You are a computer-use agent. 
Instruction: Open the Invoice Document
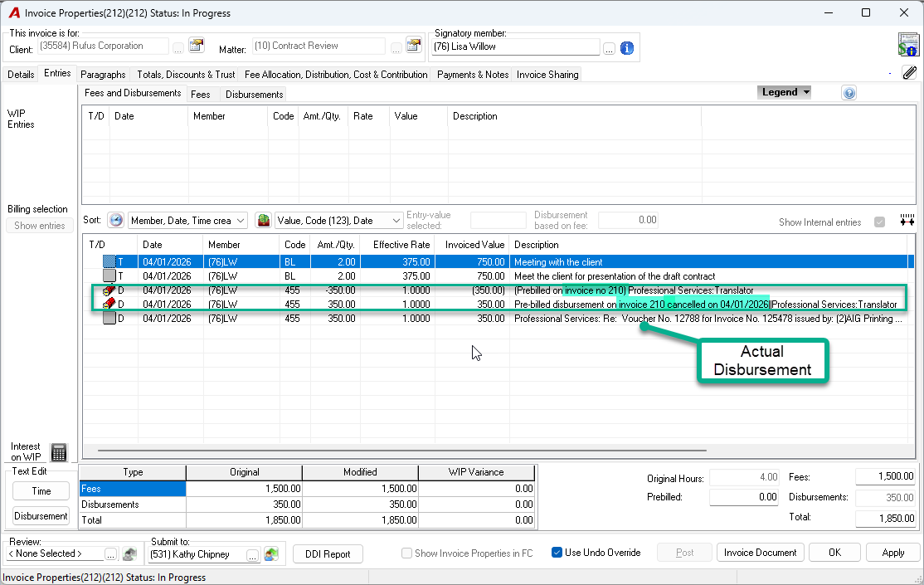760,553
